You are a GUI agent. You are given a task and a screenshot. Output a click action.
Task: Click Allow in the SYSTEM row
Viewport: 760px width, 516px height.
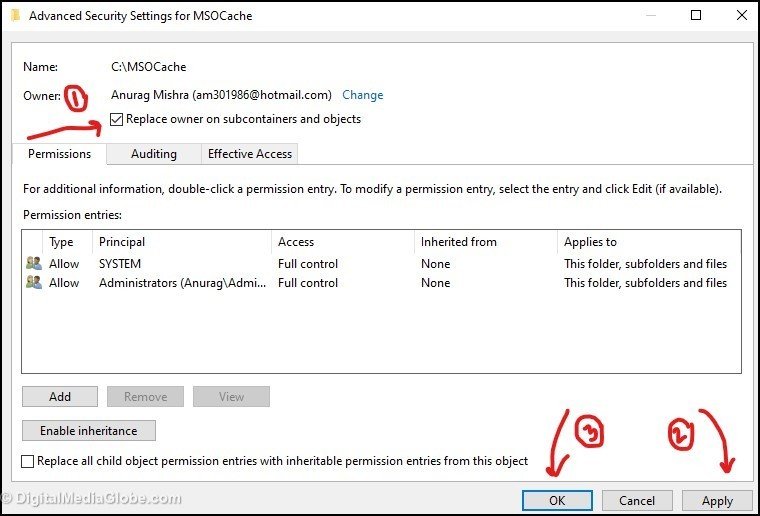tap(64, 264)
